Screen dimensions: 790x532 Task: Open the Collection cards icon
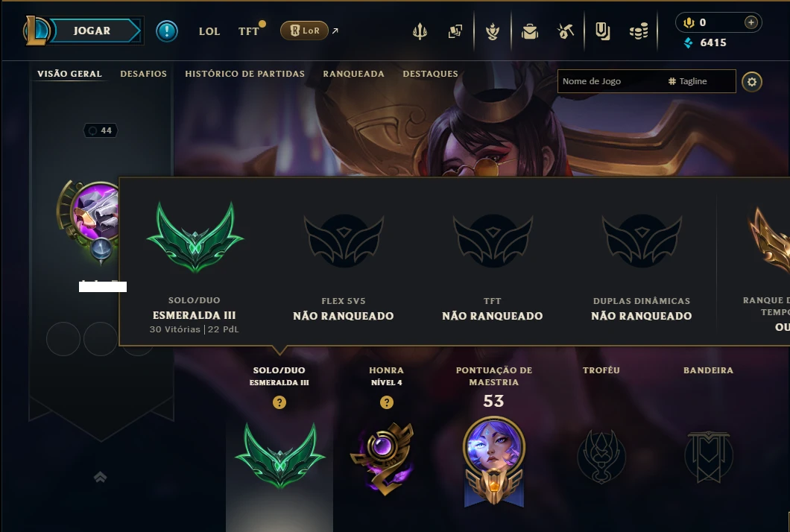pyautogui.click(x=455, y=31)
